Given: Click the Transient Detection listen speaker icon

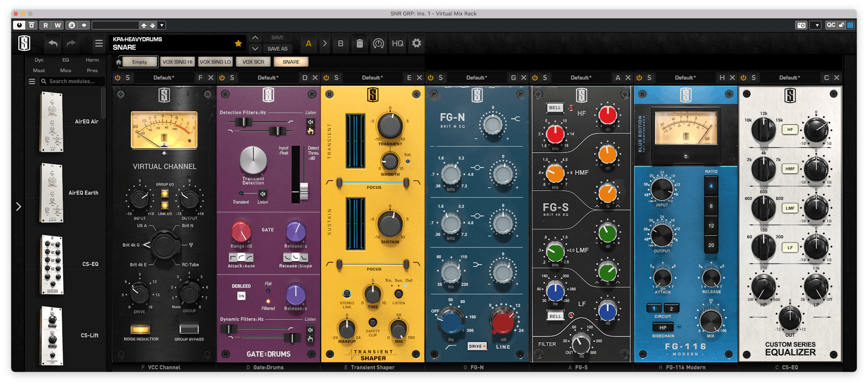Looking at the screenshot, I should click(x=263, y=194).
